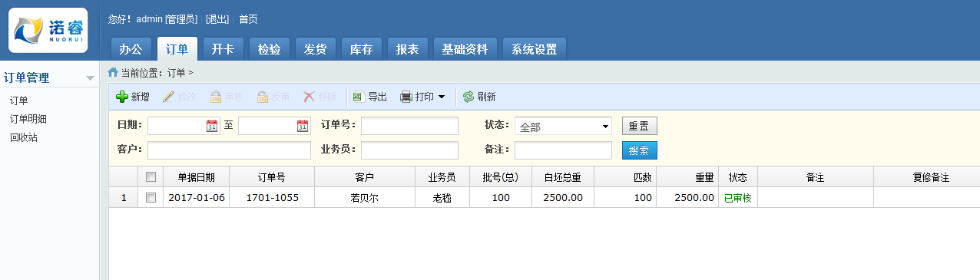This screenshot has height=280, width=980.
Task: Click the 审核 (approve) lock icon
Action: click(x=216, y=97)
